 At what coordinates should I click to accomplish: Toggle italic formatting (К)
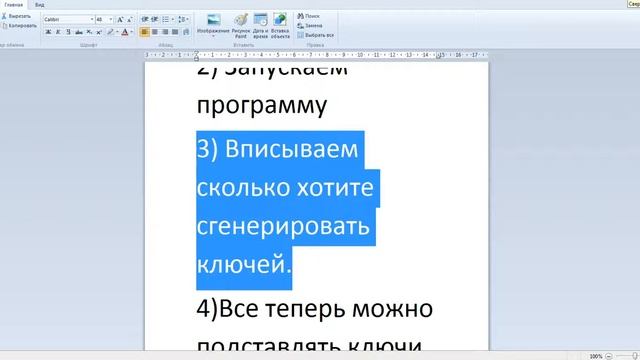click(58, 32)
